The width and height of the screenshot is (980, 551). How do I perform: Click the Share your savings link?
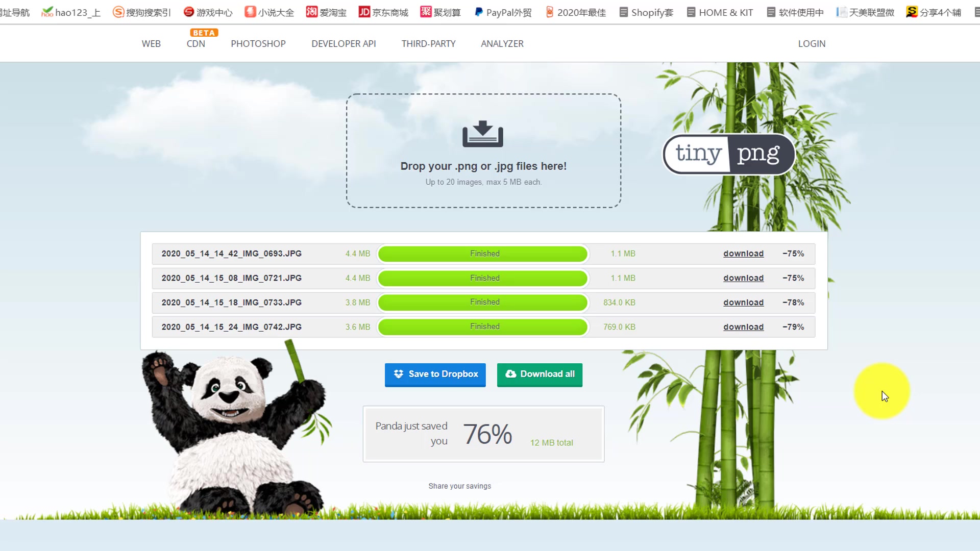pyautogui.click(x=460, y=486)
